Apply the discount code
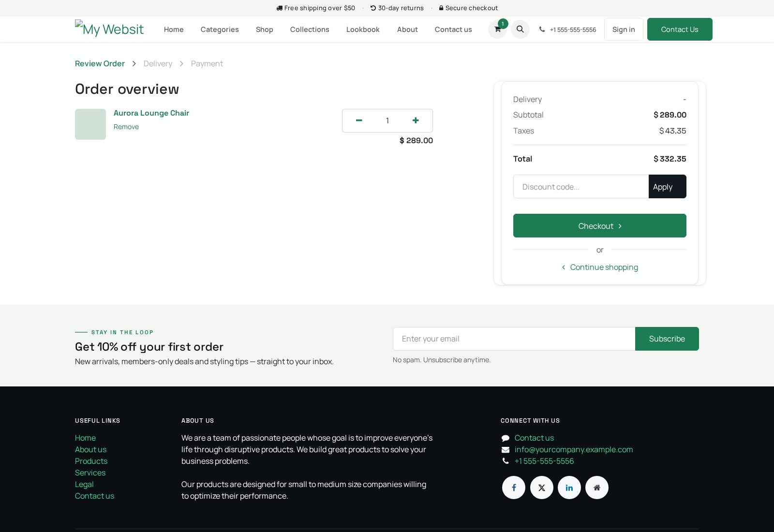 click(x=668, y=187)
